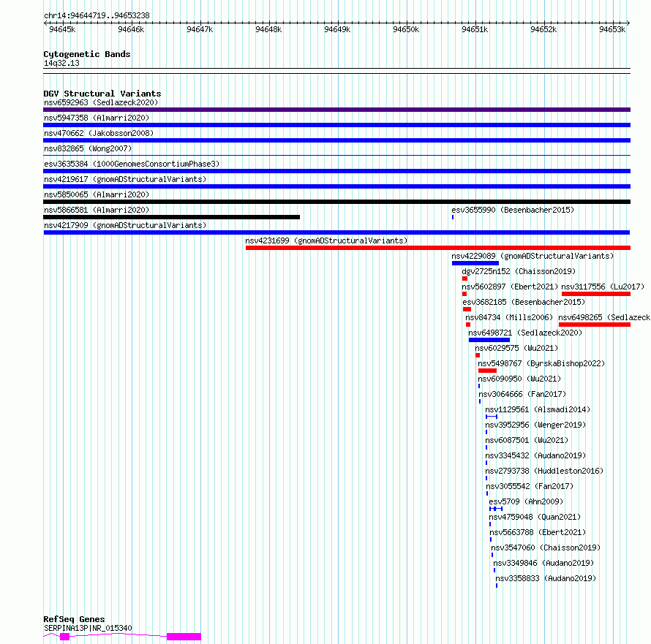Click the RefSeq Genes track title
Image resolution: width=651 pixels, height=644 pixels.
(74, 619)
